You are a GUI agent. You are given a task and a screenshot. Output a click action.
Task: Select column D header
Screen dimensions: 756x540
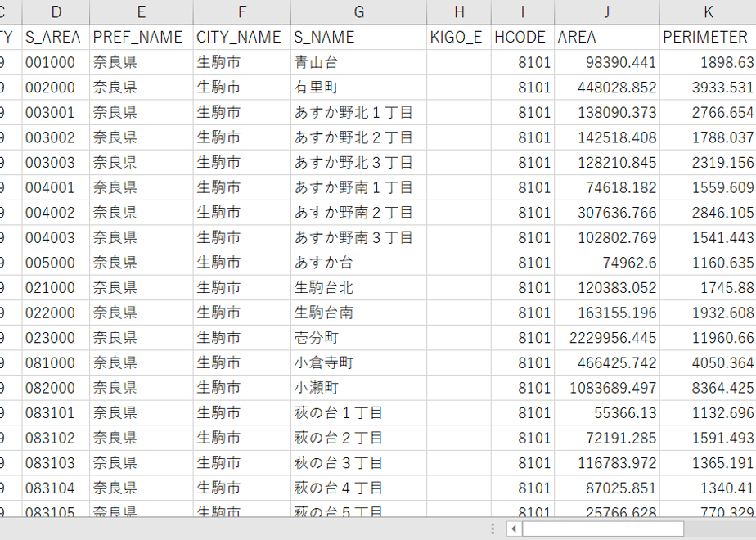[x=56, y=12]
